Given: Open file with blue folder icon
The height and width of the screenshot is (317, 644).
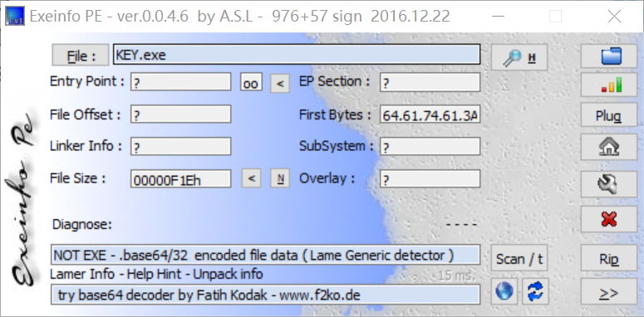Looking at the screenshot, I should [x=609, y=56].
